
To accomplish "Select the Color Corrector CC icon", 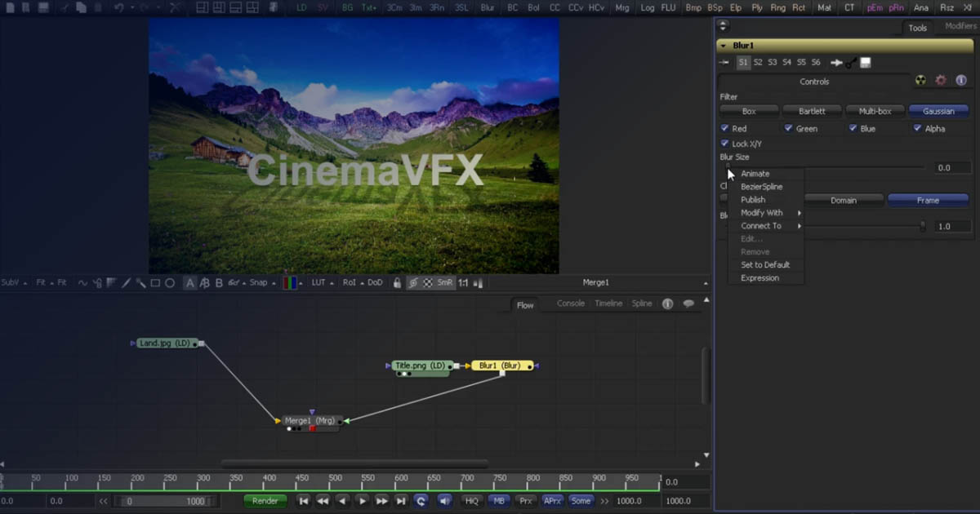I will (x=554, y=7).
